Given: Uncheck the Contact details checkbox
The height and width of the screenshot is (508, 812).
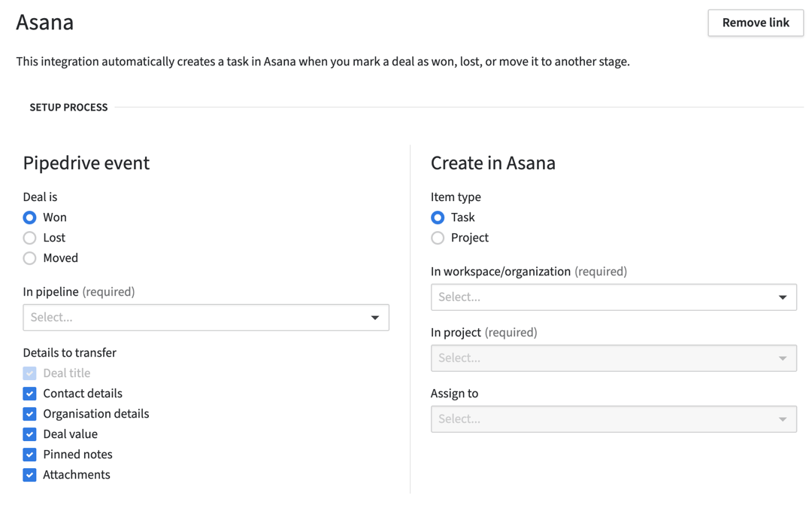Looking at the screenshot, I should (29, 393).
